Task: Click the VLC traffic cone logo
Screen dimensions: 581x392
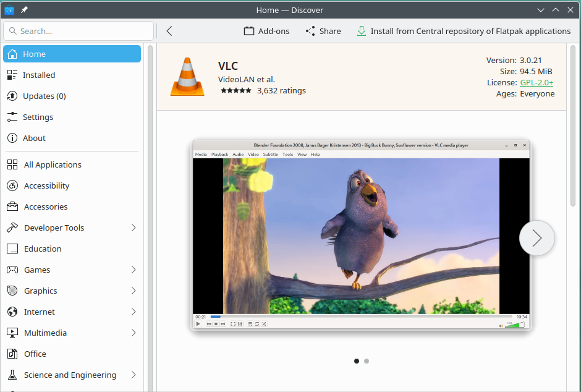Action: 187,77
